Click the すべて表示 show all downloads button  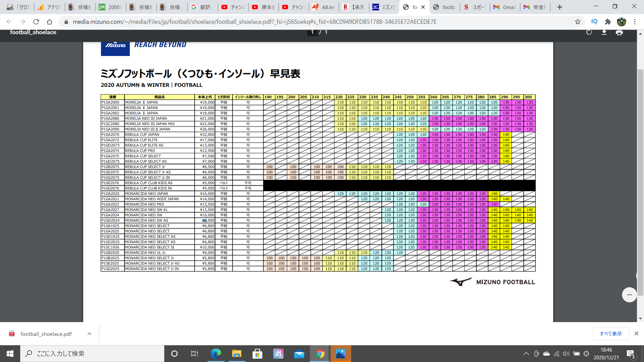point(611,334)
